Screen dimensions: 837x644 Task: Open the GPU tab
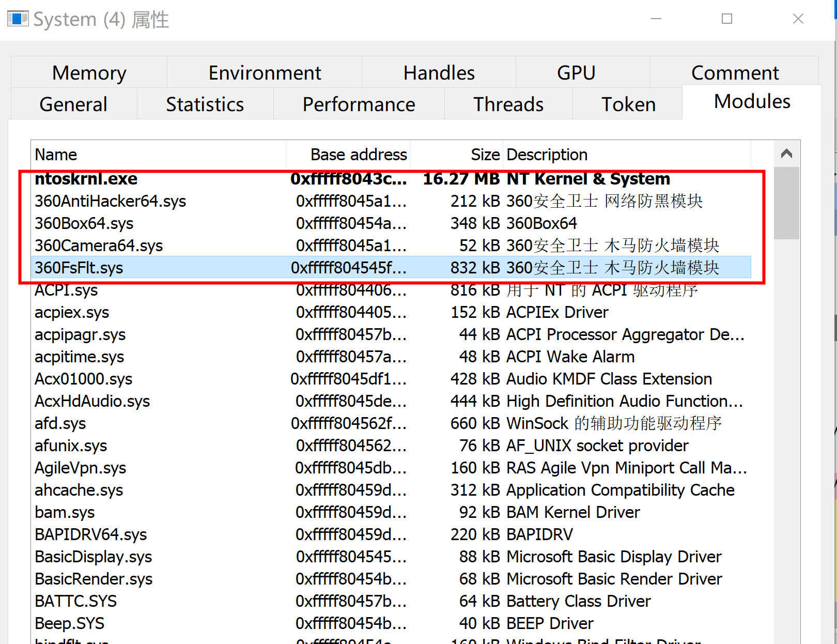click(x=576, y=72)
